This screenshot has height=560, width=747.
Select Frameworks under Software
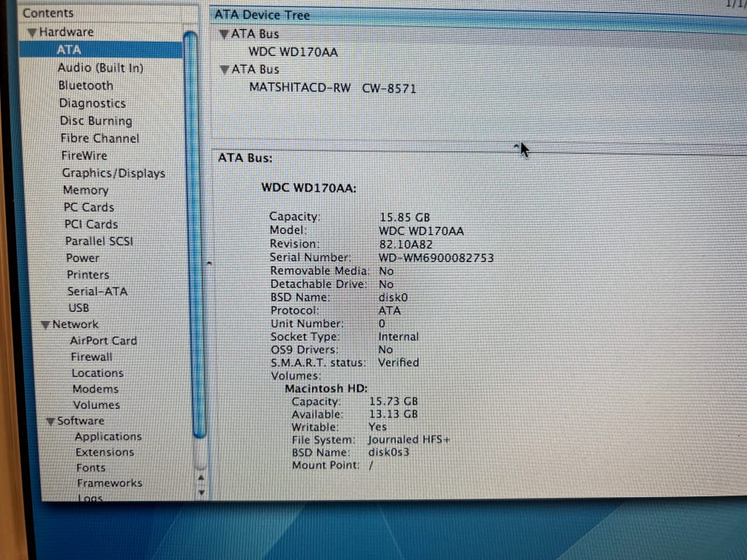pos(110,483)
